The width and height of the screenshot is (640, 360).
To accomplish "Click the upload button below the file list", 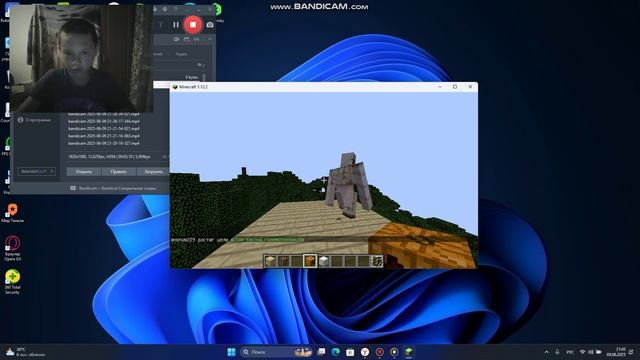I will click(x=153, y=172).
